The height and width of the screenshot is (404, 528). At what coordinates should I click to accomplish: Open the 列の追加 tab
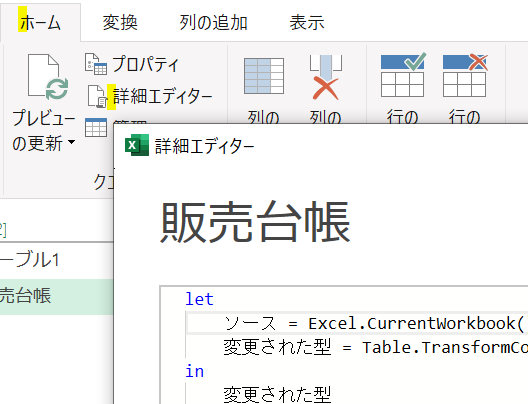[x=213, y=23]
